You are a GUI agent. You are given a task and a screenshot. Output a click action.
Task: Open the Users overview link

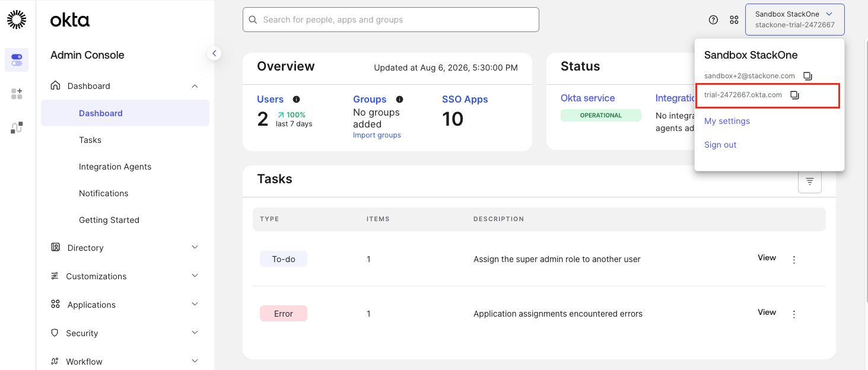270,99
